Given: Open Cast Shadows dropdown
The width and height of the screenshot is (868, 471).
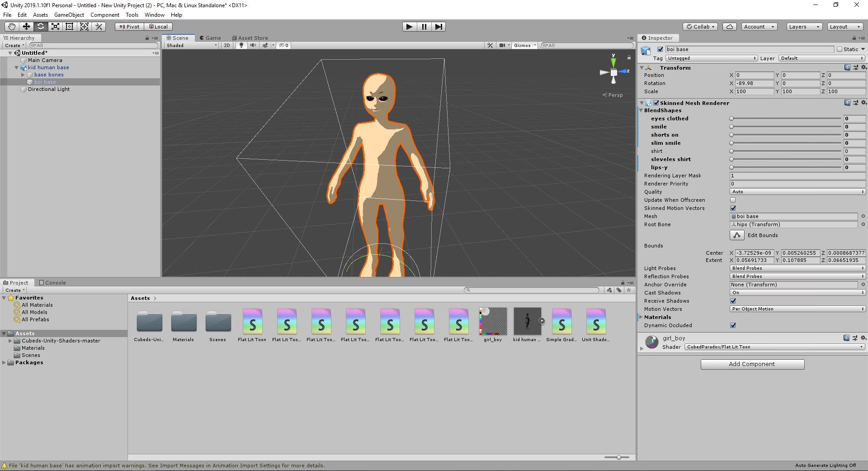Looking at the screenshot, I should coord(797,293).
